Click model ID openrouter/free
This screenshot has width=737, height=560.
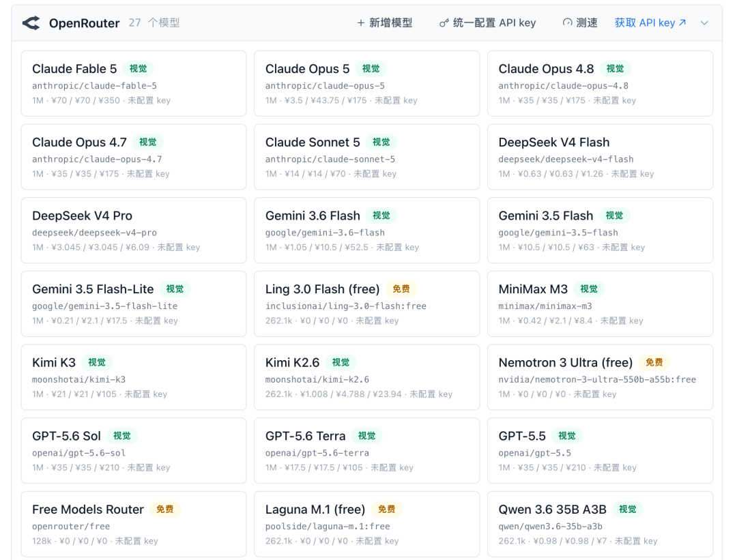click(x=71, y=526)
